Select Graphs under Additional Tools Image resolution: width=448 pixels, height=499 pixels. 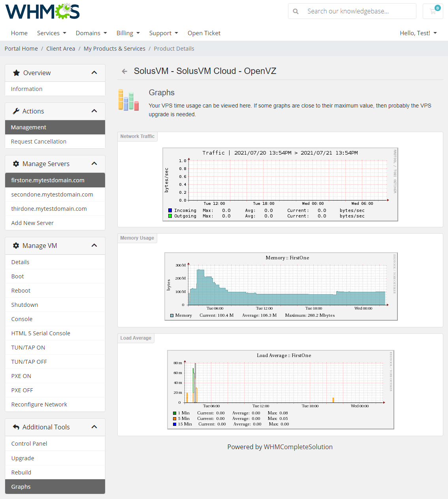55,487
